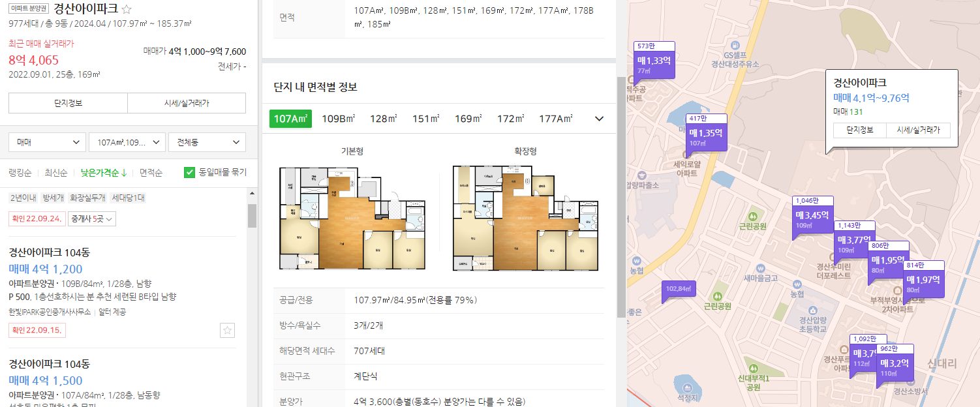Viewport: 980px width, 407px height.
Task: Select the 128㎡ area tab
Action: pos(384,119)
